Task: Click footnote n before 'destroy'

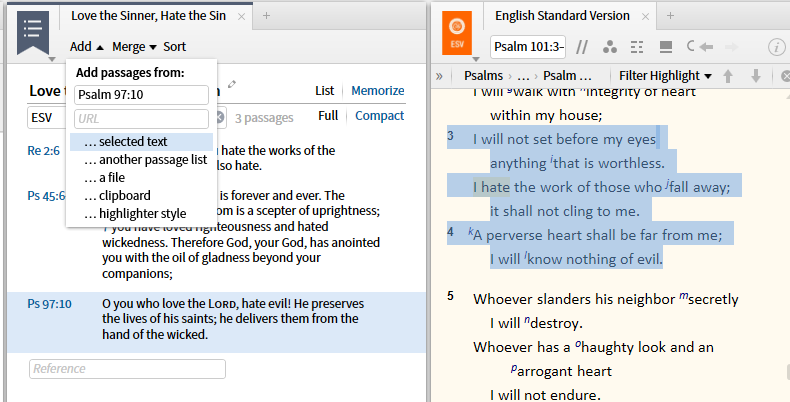Action: (x=527, y=320)
